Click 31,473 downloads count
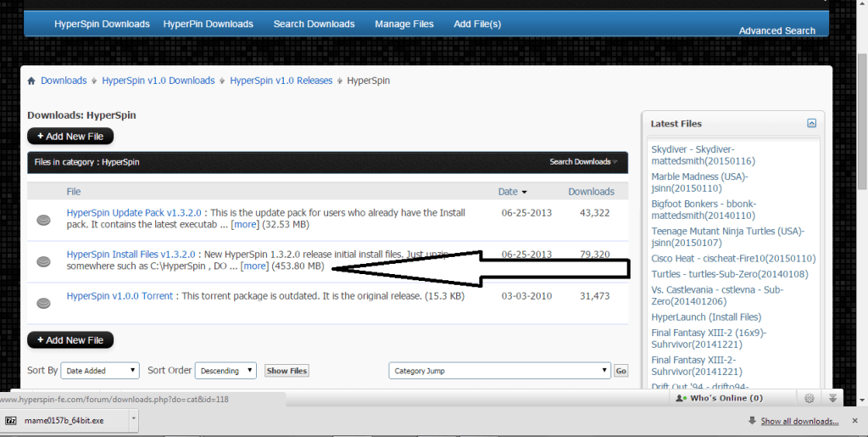The width and height of the screenshot is (868, 437). [x=594, y=296]
